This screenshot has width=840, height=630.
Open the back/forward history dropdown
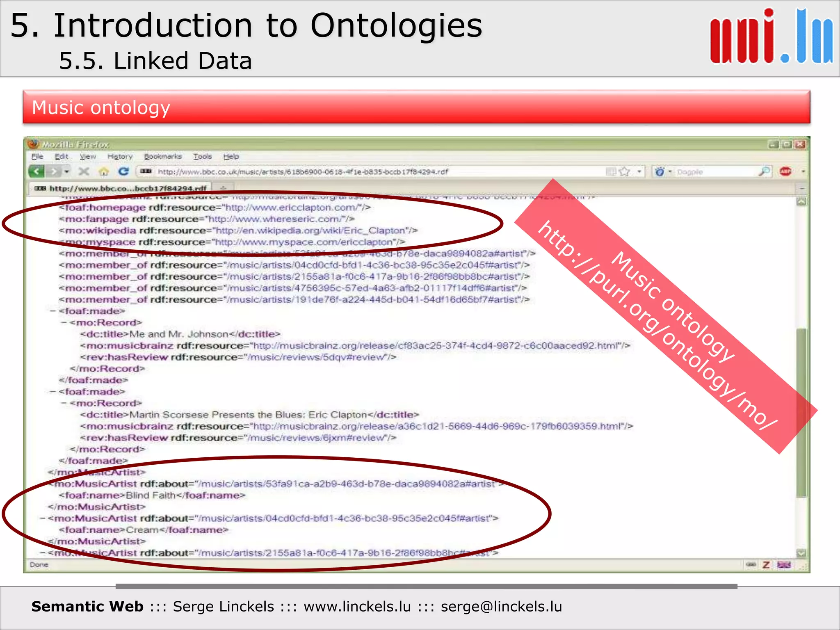(x=67, y=171)
